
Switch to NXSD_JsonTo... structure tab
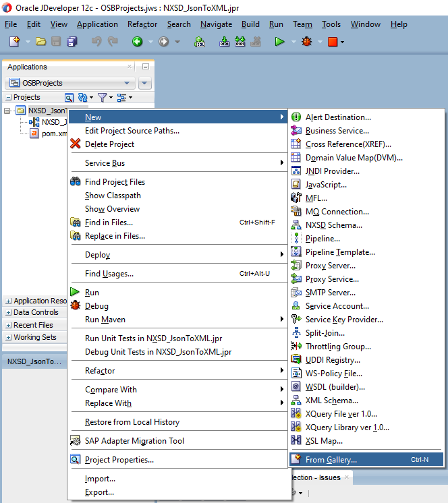tap(34, 361)
